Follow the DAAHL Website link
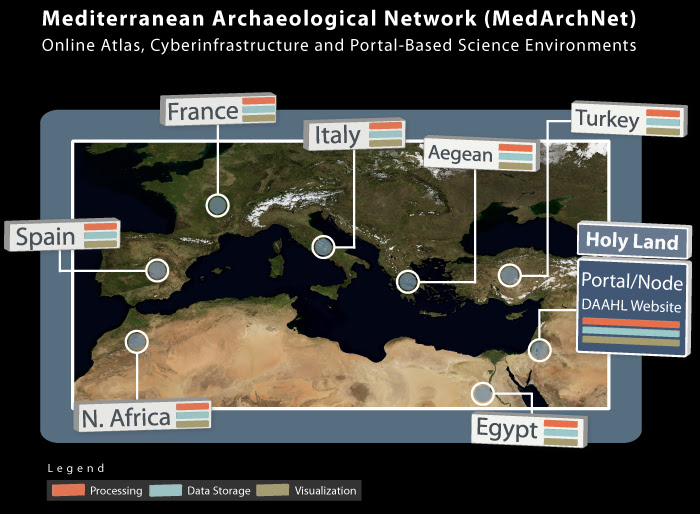Screen dimensions: 700x514 click(x=631, y=305)
